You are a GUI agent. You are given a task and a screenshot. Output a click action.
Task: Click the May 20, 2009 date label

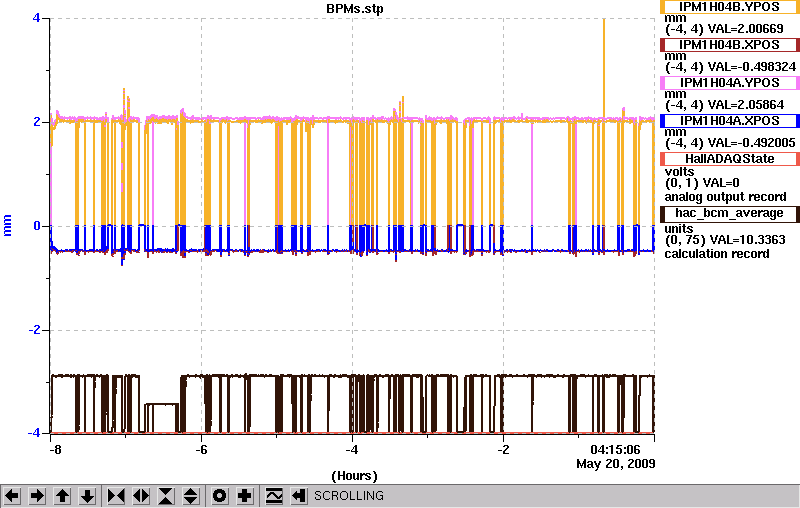(x=615, y=464)
